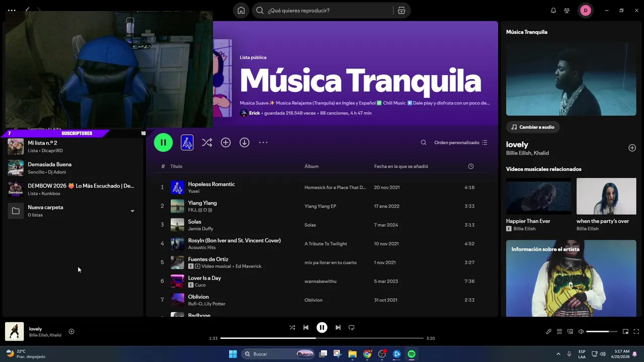The image size is (644, 362).
Task: Open the Orden personalizado sort dropdown
Action: tap(461, 143)
